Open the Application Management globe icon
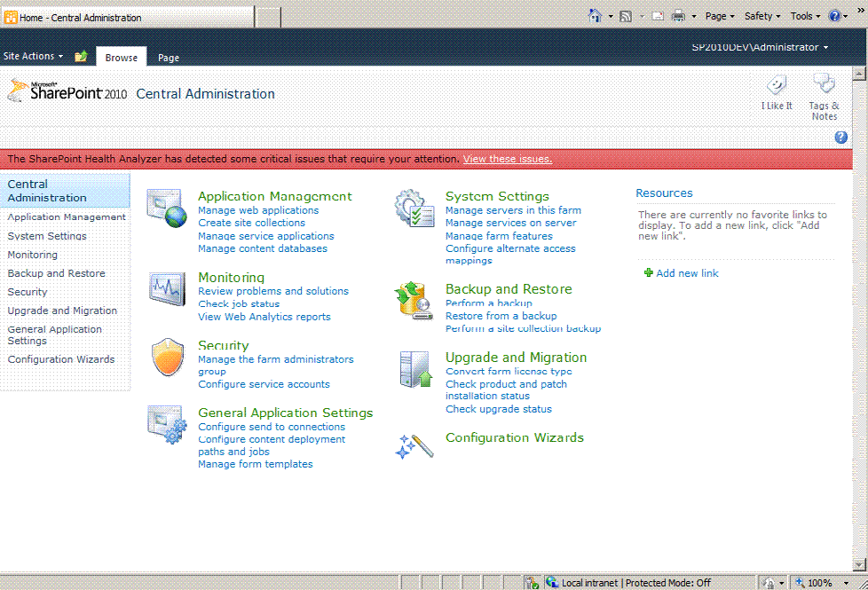This screenshot has width=868, height=590. (167, 208)
